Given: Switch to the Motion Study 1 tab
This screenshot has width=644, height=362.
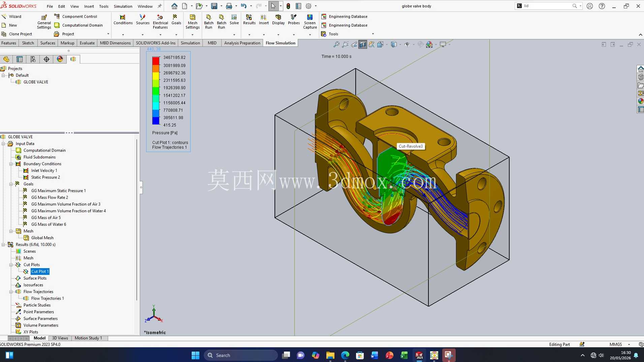Looking at the screenshot, I should tap(88, 338).
